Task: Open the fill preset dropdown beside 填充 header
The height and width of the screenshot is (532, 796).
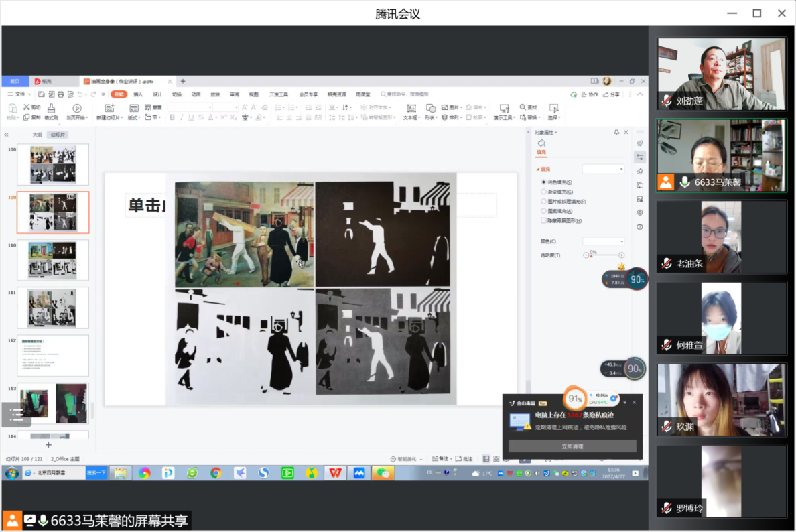Action: coord(603,170)
